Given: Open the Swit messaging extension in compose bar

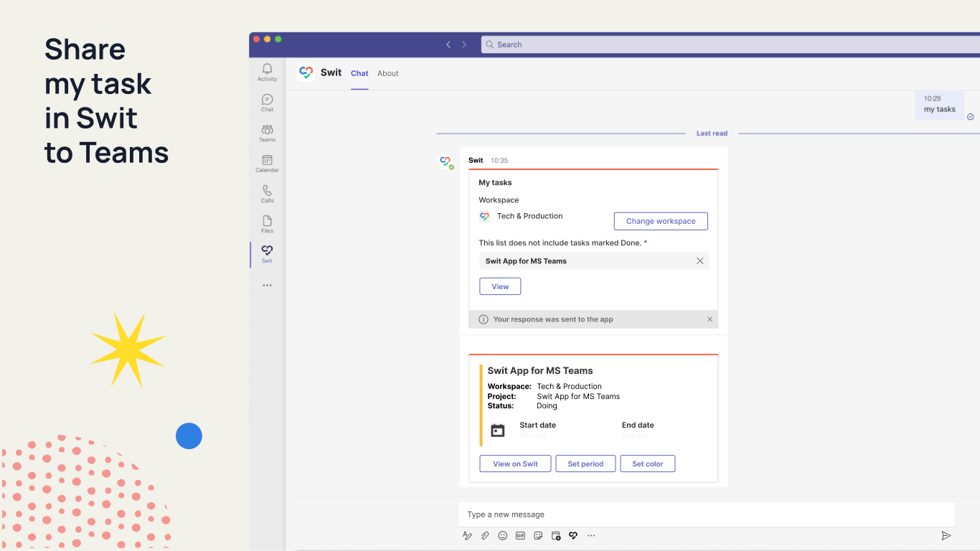Looking at the screenshot, I should pyautogui.click(x=573, y=535).
